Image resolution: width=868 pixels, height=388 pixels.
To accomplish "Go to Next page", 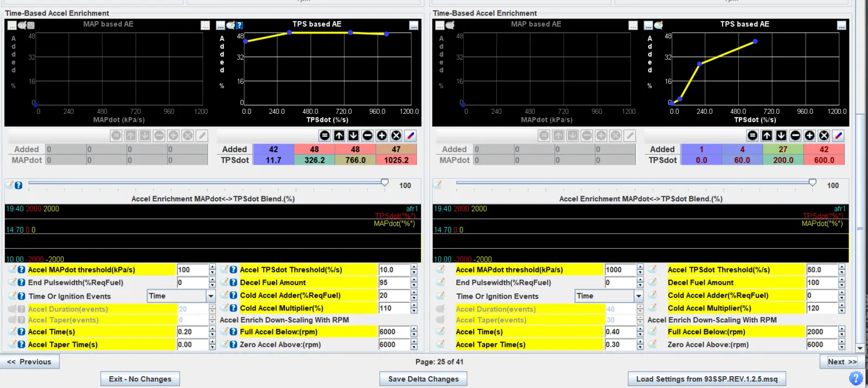I will 842,361.
